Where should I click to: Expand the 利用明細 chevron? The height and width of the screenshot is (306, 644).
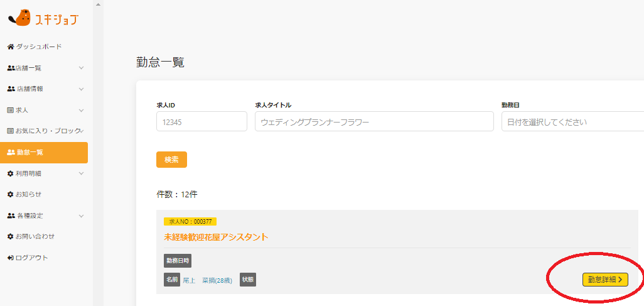(x=82, y=173)
